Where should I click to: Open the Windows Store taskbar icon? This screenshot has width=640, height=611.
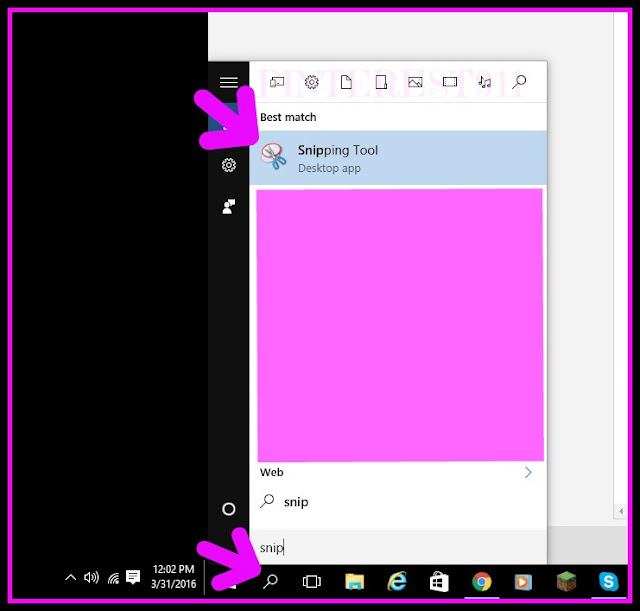pyautogui.click(x=439, y=581)
